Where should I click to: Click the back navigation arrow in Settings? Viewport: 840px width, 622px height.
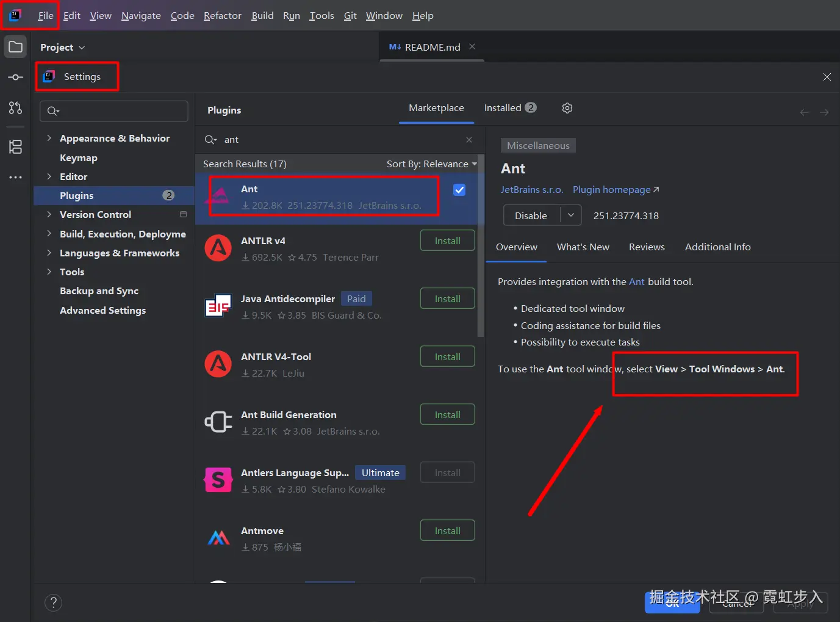pyautogui.click(x=805, y=112)
